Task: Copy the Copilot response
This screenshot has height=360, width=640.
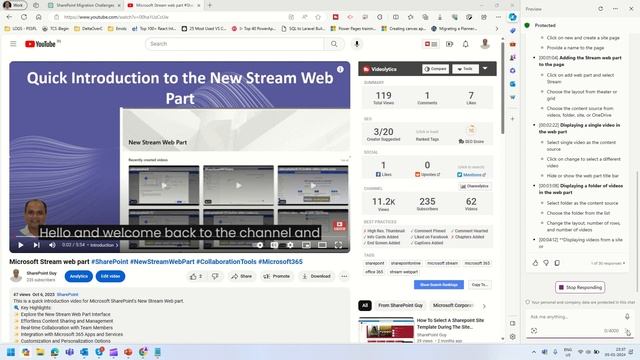Action: pos(557,263)
